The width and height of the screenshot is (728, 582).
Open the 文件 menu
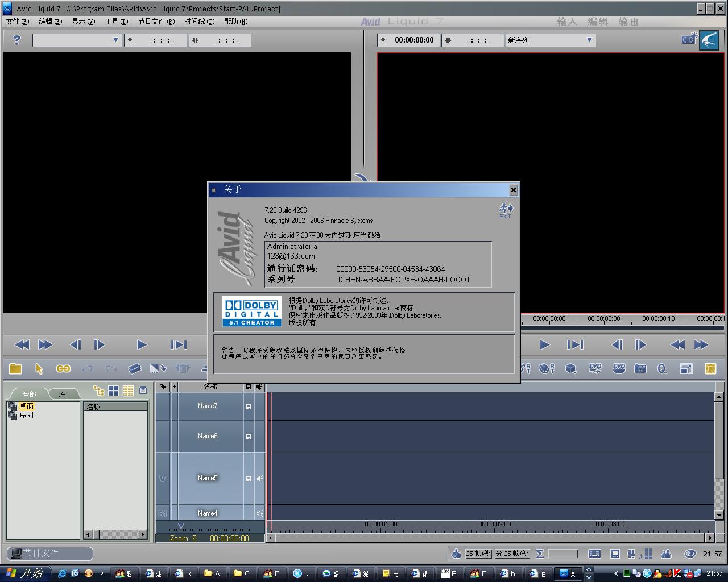pos(17,22)
